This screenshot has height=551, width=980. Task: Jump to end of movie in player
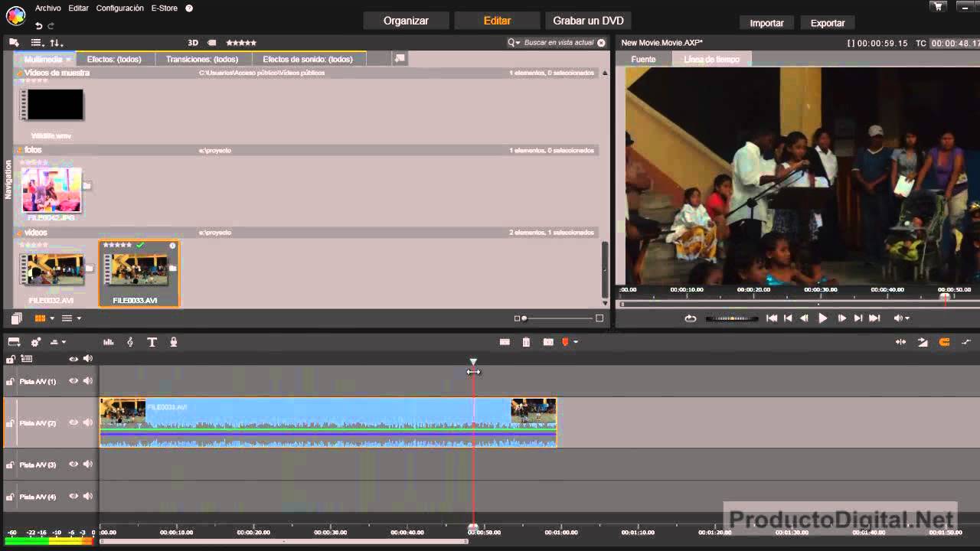click(874, 318)
